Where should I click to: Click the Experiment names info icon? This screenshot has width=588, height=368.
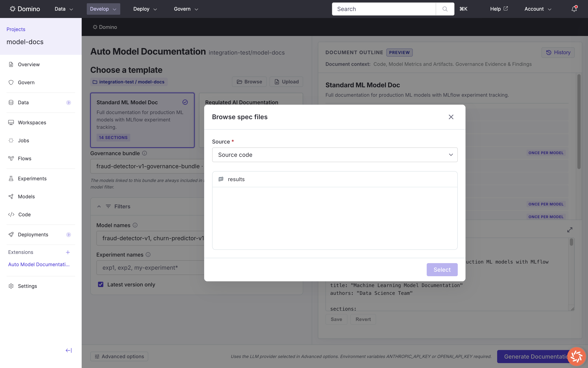148,255
